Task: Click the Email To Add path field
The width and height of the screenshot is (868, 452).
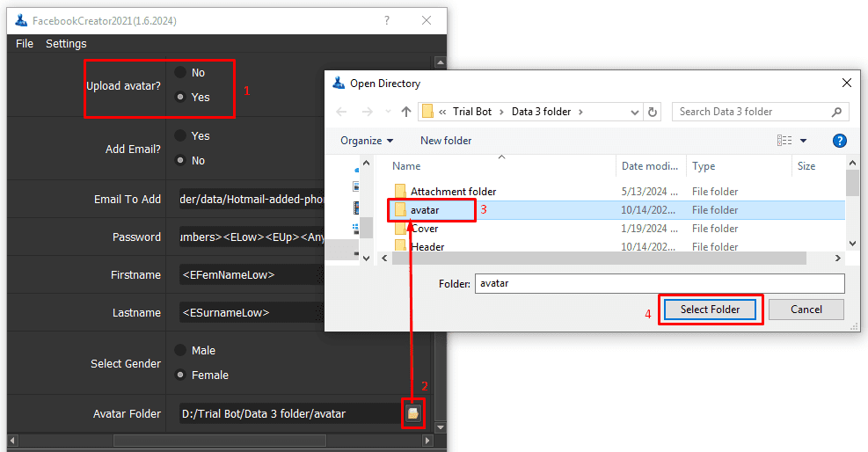Action: (x=252, y=199)
